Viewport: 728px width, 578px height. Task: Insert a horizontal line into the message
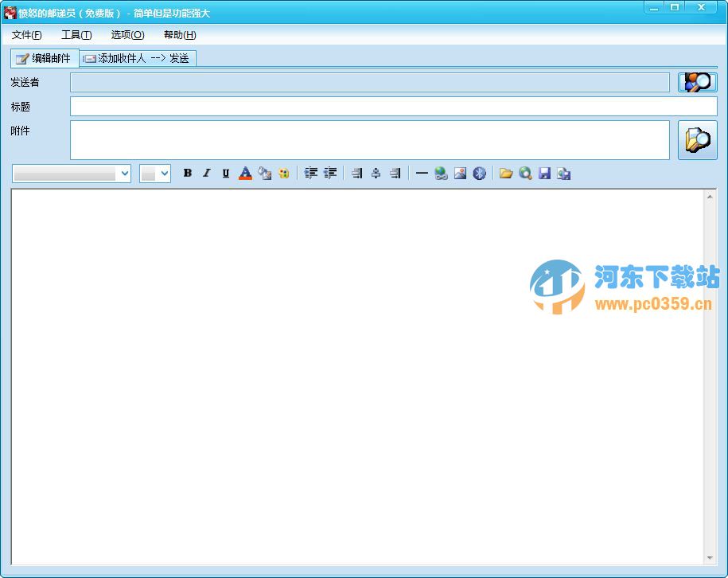point(422,173)
